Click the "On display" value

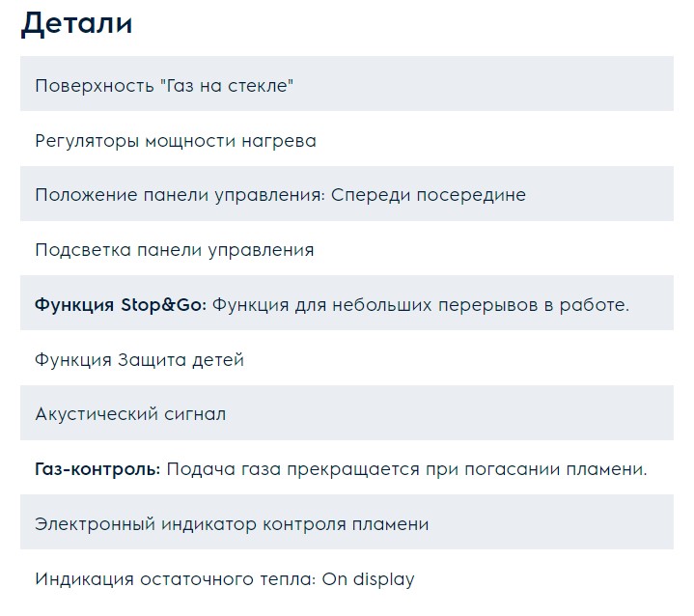(x=370, y=580)
